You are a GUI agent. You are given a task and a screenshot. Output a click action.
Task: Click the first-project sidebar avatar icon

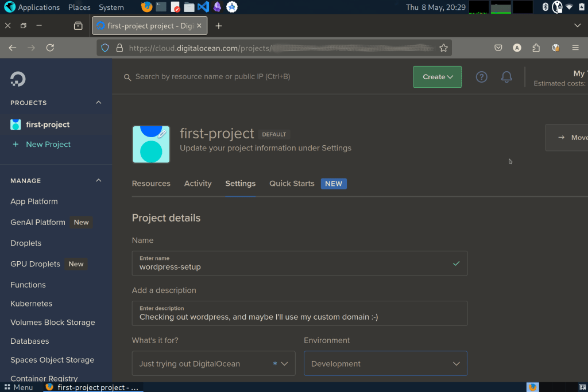[x=16, y=125]
